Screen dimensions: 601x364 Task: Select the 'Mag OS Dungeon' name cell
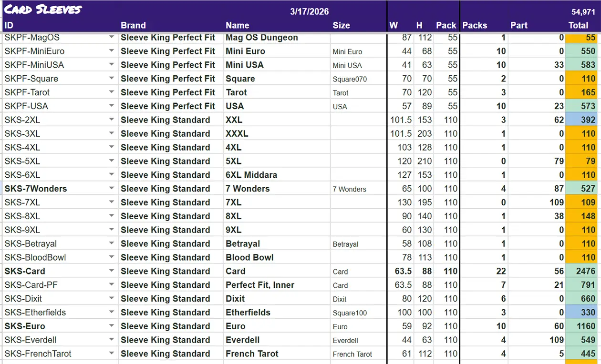click(277, 37)
